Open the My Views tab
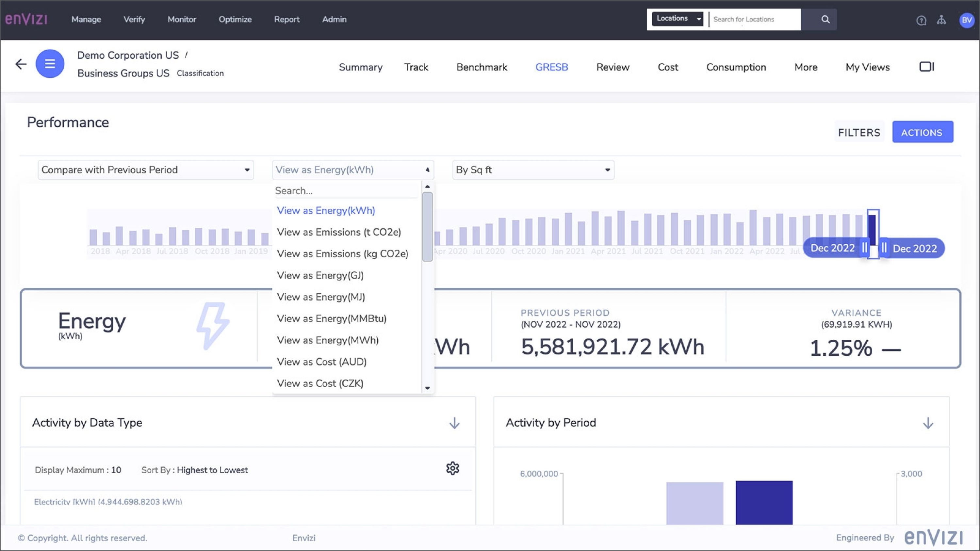This screenshot has height=551, width=980. pos(868,67)
